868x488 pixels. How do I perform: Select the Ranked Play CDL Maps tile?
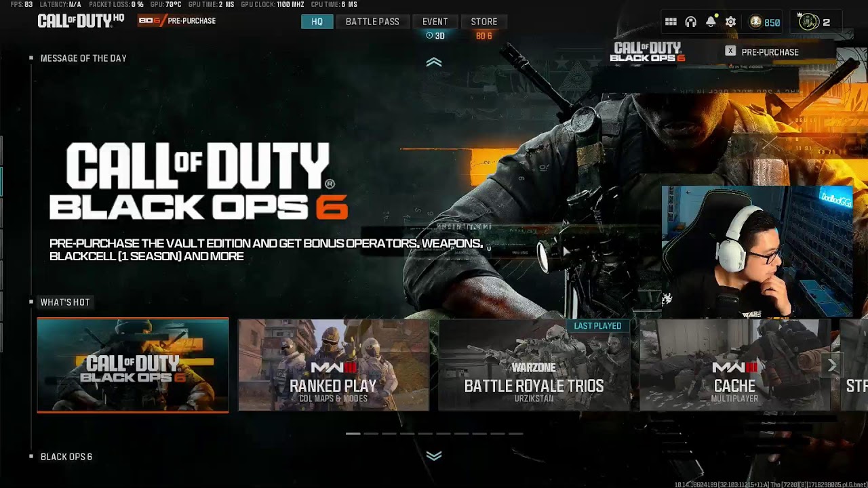point(333,365)
